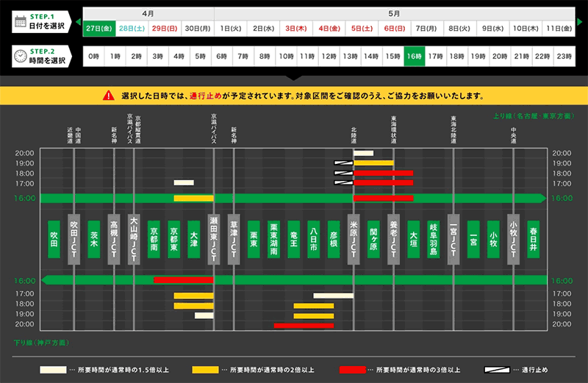Click the 春日井 interchange box

534,240
